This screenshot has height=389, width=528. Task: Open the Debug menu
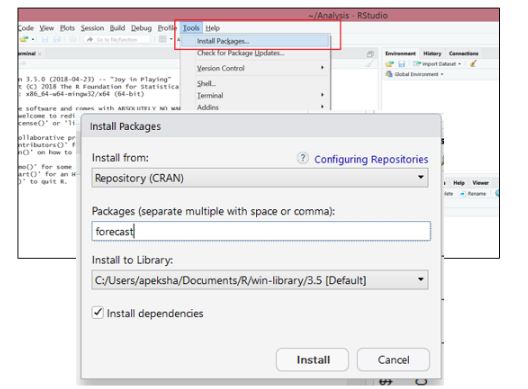(x=141, y=28)
